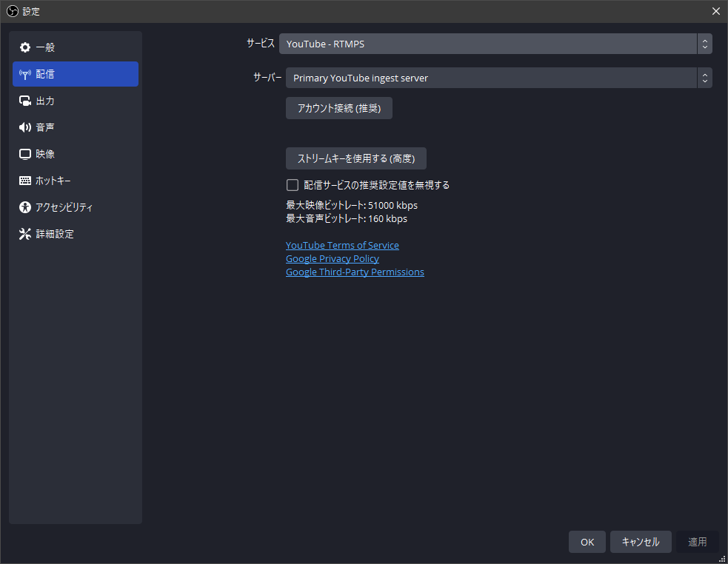This screenshot has height=564, width=728.
Task: Click the monitor icon for 映像
Action: pyautogui.click(x=25, y=154)
